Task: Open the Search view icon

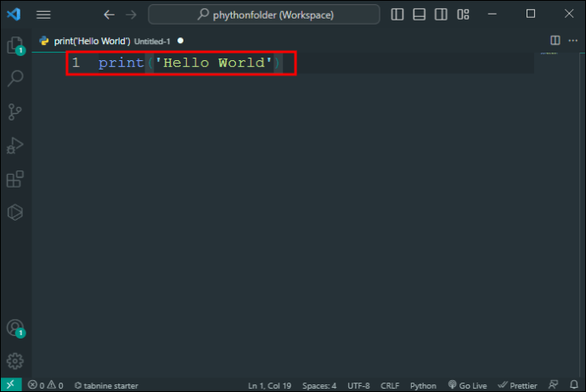Action: [x=15, y=78]
